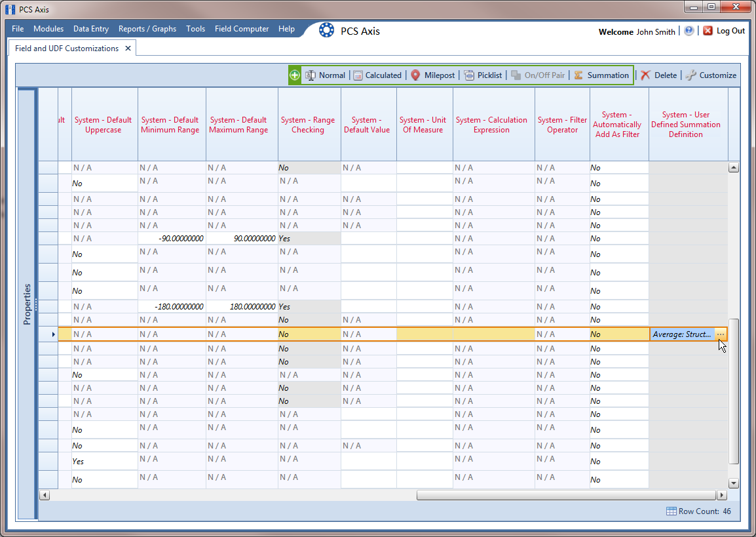
Task: Select the -90.00000000 minimum range cell
Action: [x=172, y=239]
